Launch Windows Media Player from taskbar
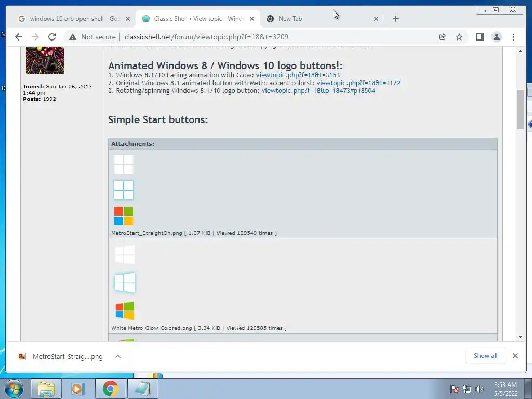532x399 pixels. pos(78,389)
